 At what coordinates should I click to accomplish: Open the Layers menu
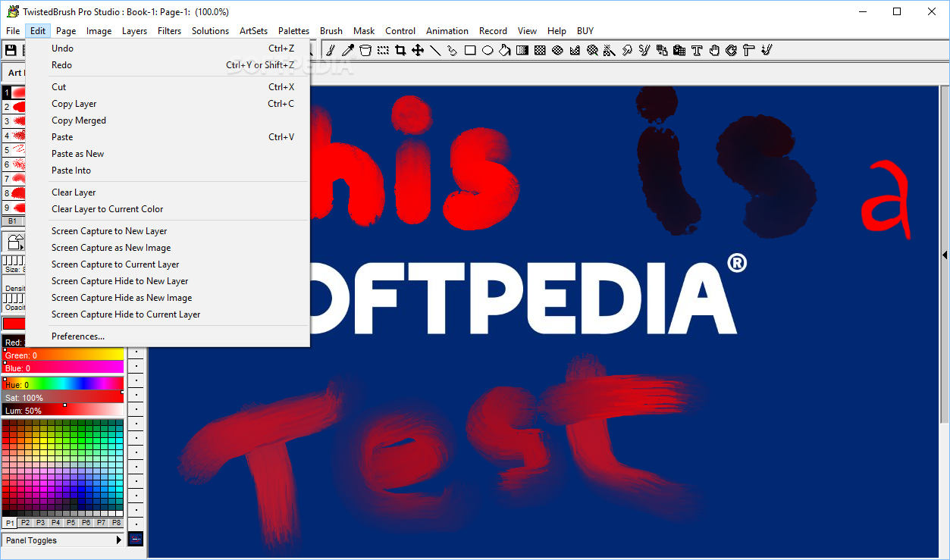[x=134, y=31]
